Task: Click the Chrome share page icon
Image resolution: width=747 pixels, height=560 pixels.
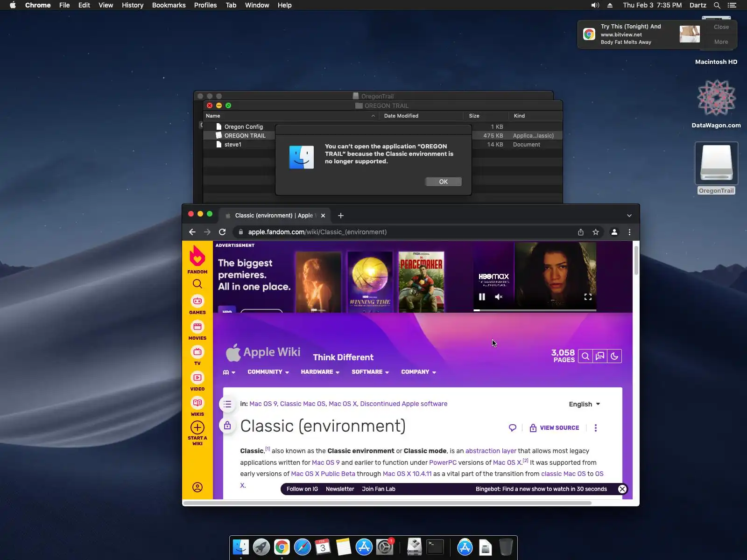Action: pyautogui.click(x=581, y=232)
